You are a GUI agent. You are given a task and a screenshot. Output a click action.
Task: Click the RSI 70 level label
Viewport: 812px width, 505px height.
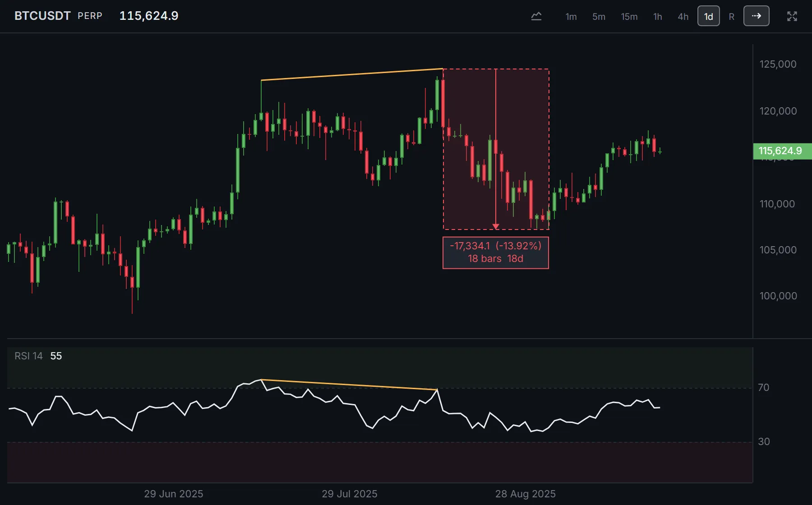764,387
